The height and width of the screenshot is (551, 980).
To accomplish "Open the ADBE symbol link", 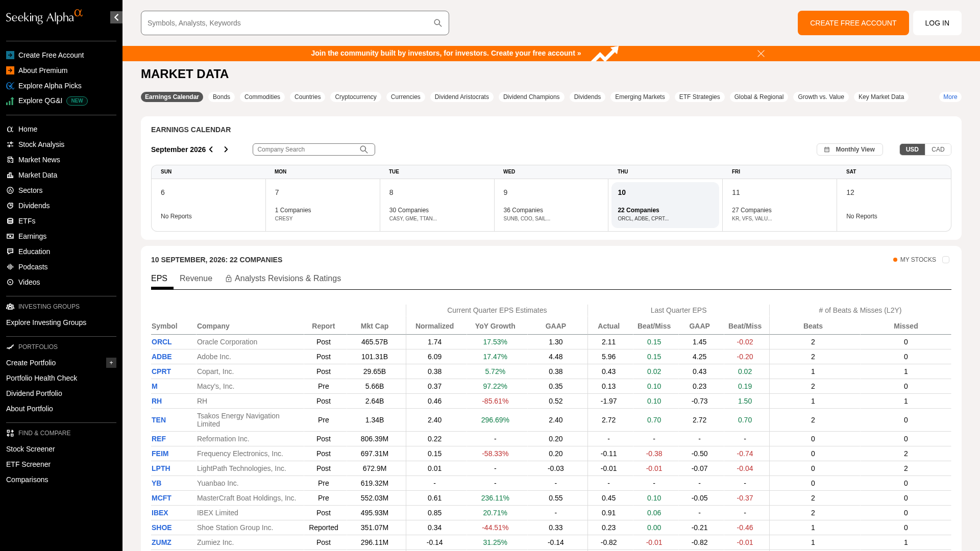I will pyautogui.click(x=162, y=357).
